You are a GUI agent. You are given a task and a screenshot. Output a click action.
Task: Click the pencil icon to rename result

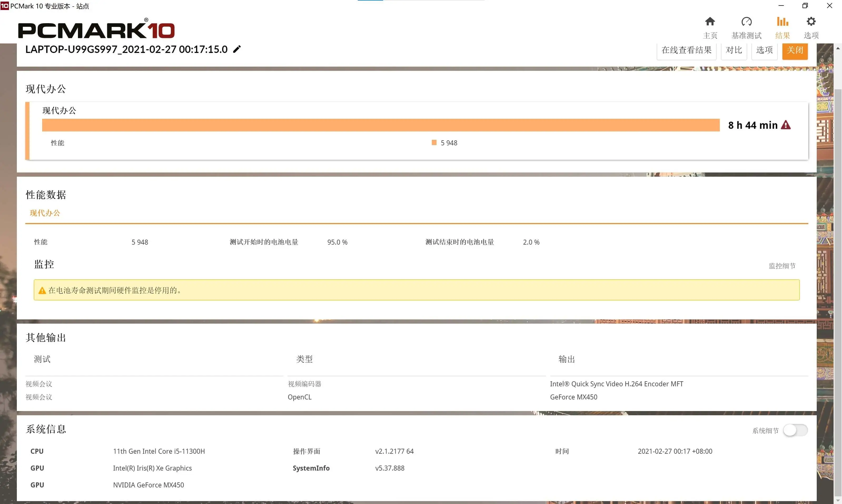click(237, 49)
